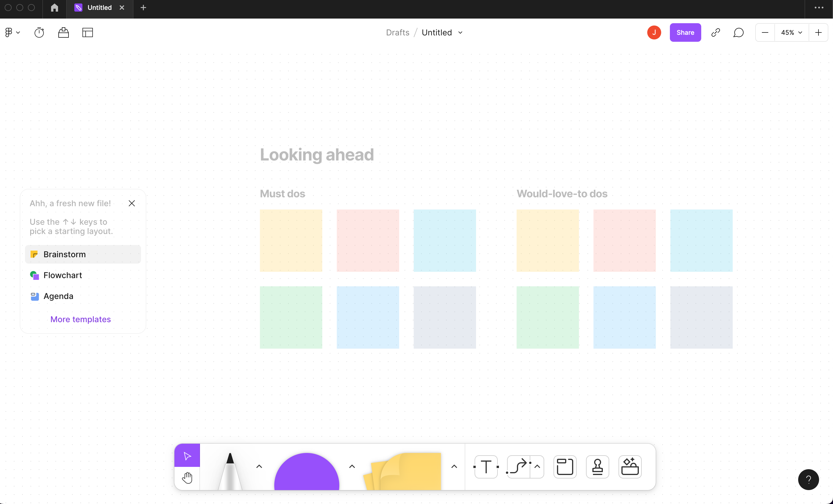
Task: Expand shapes options chevron
Action: click(x=351, y=467)
